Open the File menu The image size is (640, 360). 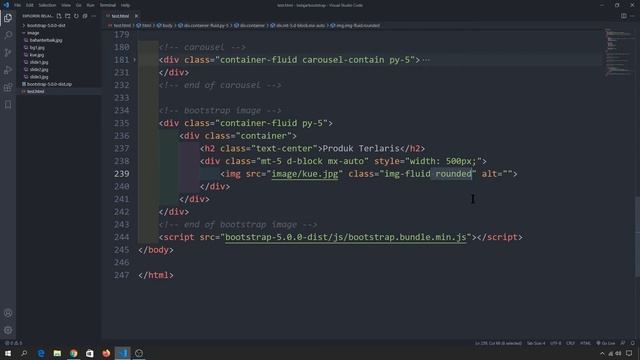pyautogui.click(x=18, y=5)
